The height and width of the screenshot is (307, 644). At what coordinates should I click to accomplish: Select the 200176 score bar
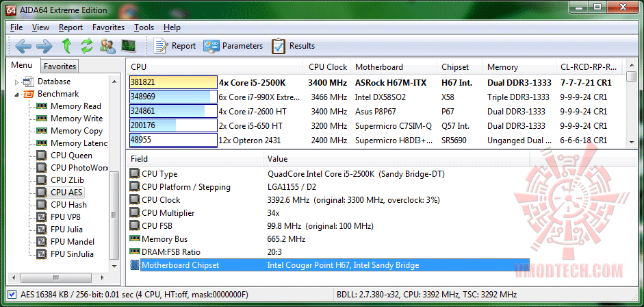tap(173, 126)
